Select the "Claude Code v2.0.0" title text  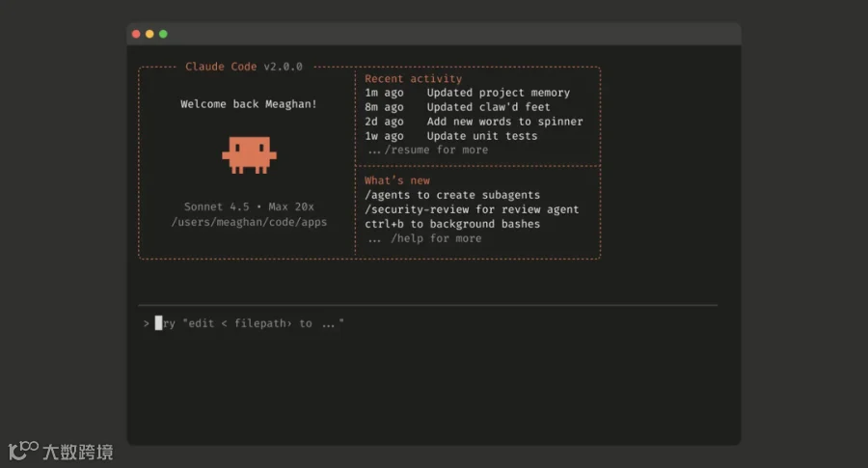click(244, 67)
